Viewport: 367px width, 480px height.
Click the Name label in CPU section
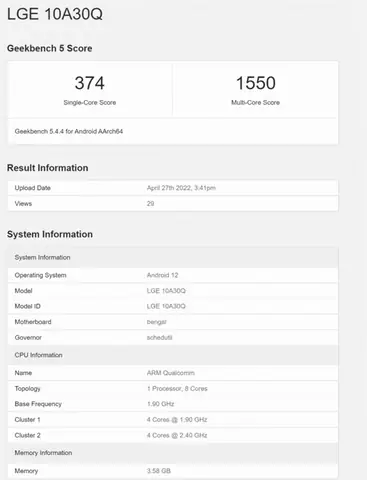(23, 373)
